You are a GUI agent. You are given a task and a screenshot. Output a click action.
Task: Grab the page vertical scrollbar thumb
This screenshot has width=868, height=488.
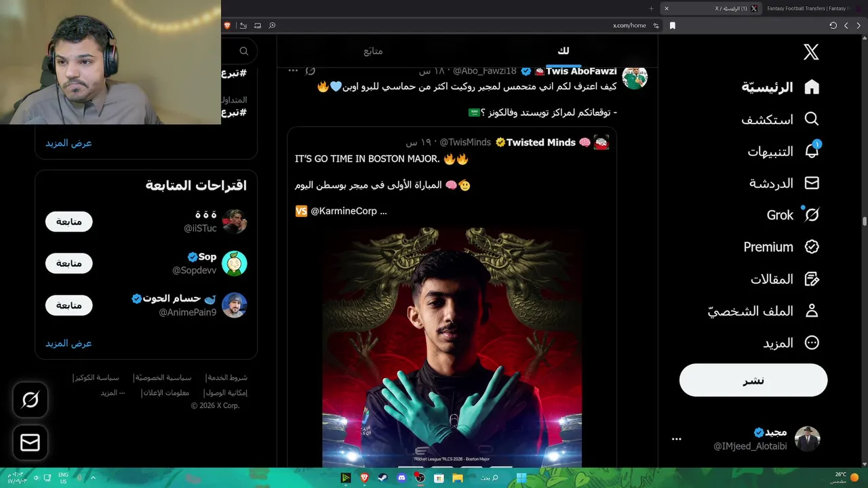[x=865, y=222]
